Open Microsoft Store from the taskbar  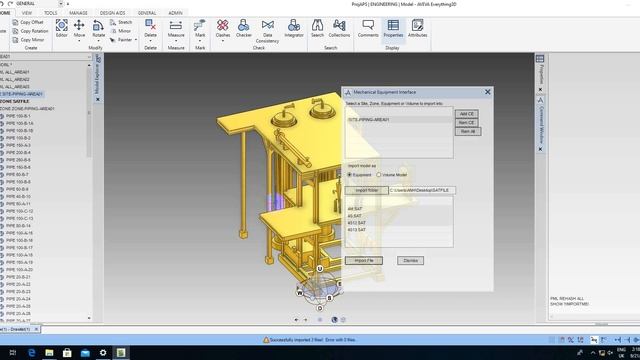pyautogui.click(x=67, y=353)
